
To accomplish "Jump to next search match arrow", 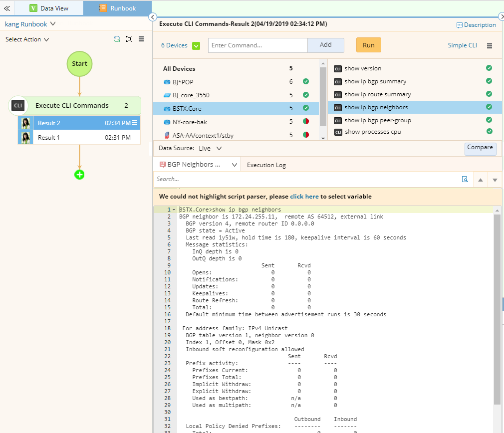I will (495, 180).
